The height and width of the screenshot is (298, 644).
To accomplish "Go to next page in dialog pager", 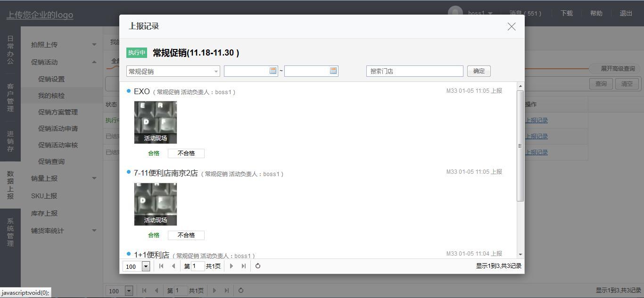I will 231,266.
